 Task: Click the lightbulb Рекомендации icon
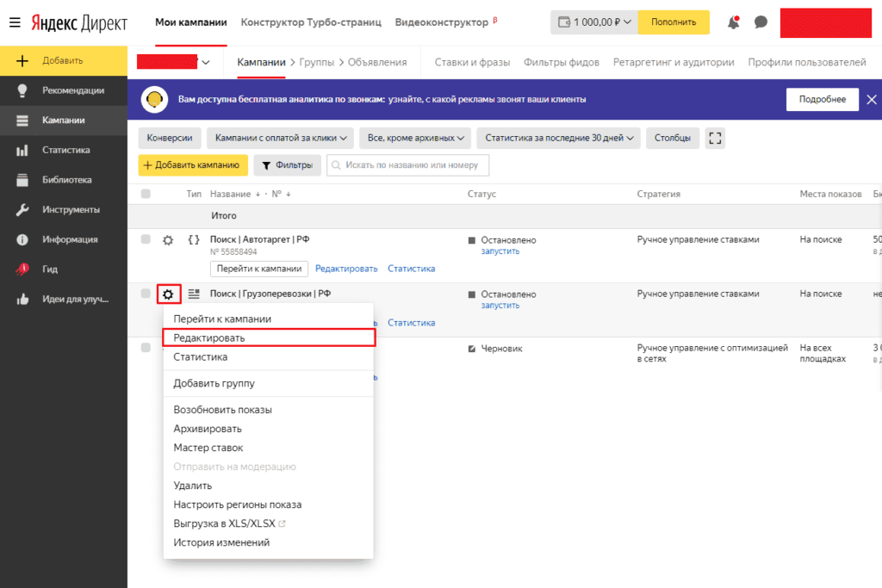[x=22, y=90]
